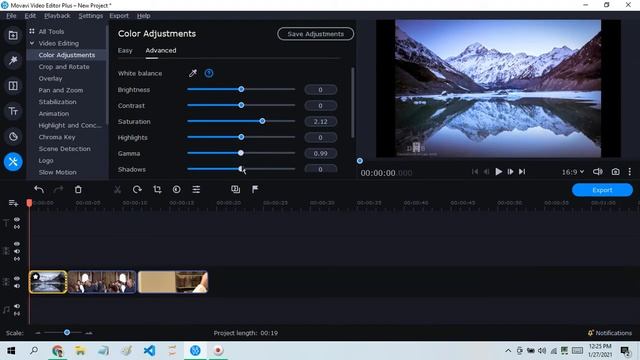
Task: Collapse the Video Editing tools group
Action: tap(32, 43)
